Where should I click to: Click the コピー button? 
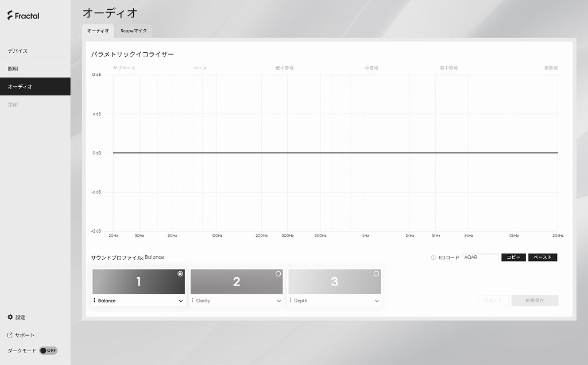point(513,258)
